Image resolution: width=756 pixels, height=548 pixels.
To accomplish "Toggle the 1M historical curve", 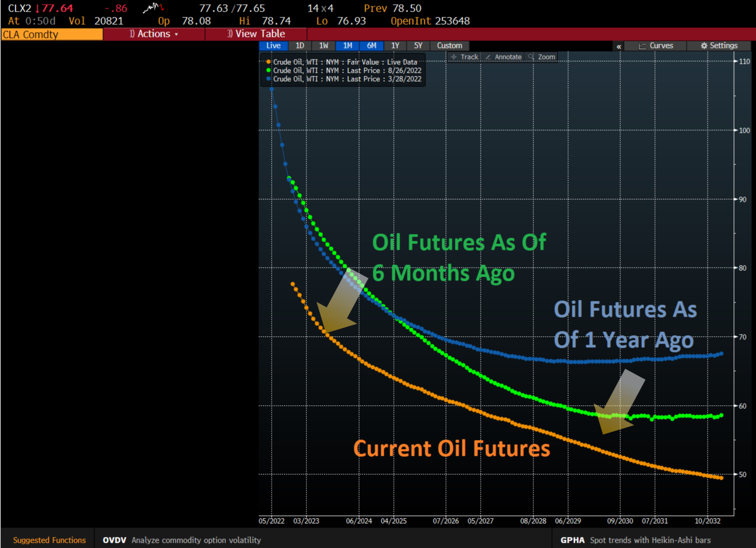I will tap(347, 46).
